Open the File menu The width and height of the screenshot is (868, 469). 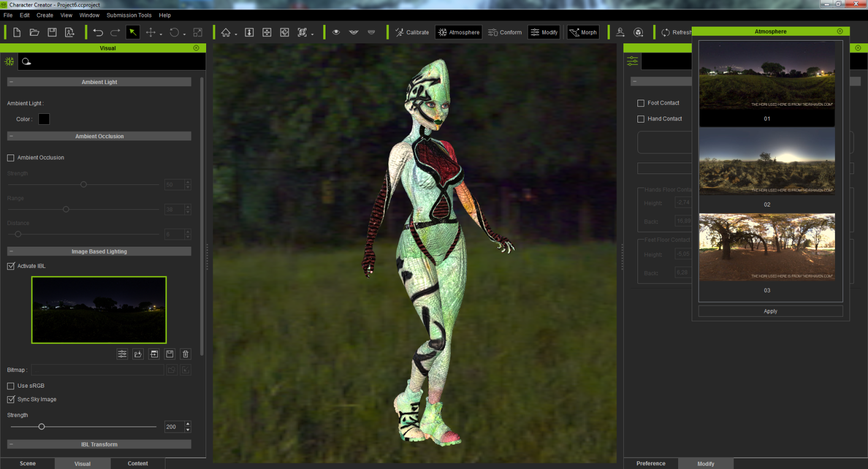(8, 15)
